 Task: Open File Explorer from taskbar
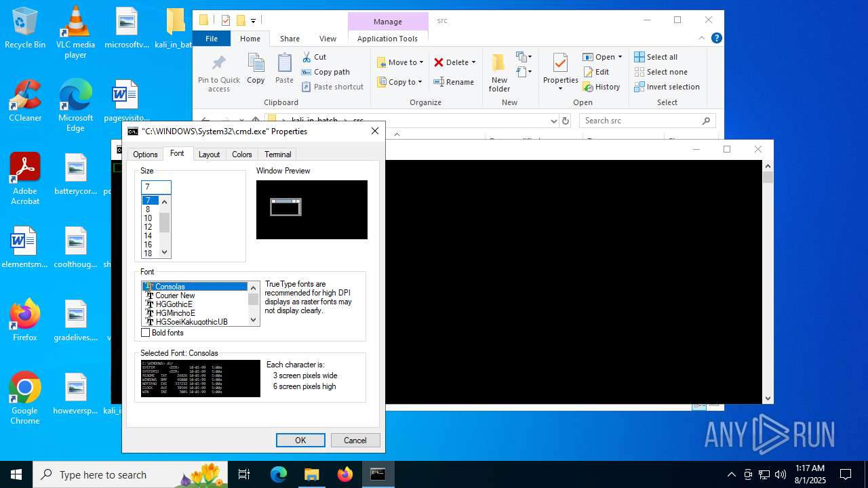[311, 474]
